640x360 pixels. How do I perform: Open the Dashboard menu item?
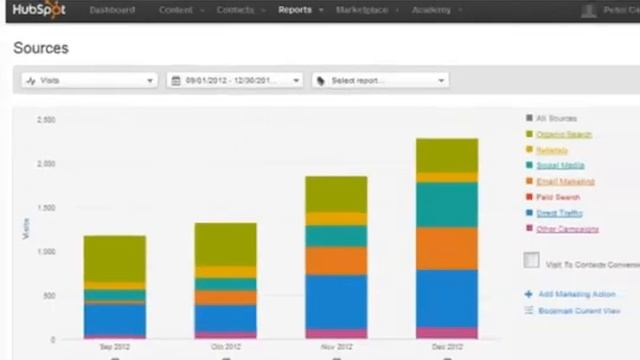[x=112, y=10]
